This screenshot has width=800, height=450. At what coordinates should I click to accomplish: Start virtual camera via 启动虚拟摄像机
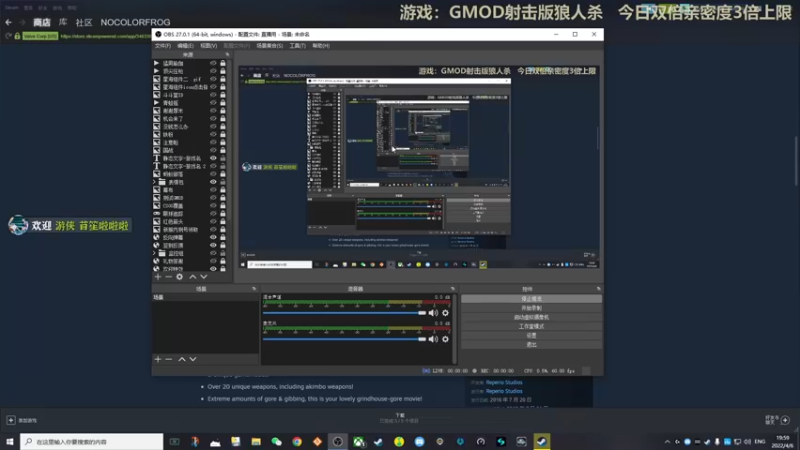tap(531, 317)
